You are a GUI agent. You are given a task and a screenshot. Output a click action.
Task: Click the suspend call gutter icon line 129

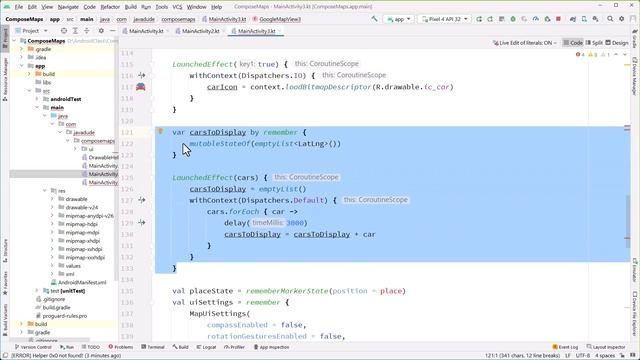[142, 223]
